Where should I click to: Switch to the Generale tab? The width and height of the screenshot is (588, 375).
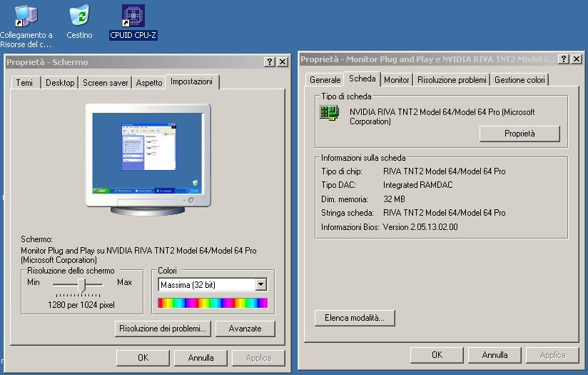[325, 80]
